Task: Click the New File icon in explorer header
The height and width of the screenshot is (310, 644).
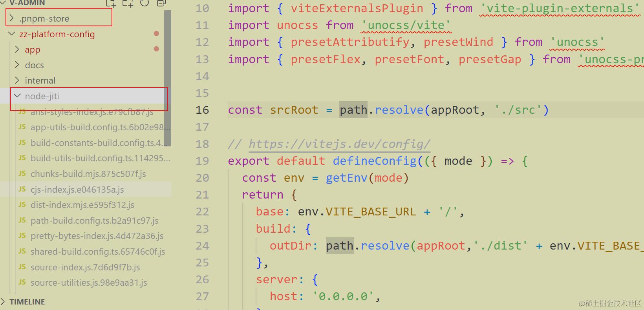Action: [111, 3]
